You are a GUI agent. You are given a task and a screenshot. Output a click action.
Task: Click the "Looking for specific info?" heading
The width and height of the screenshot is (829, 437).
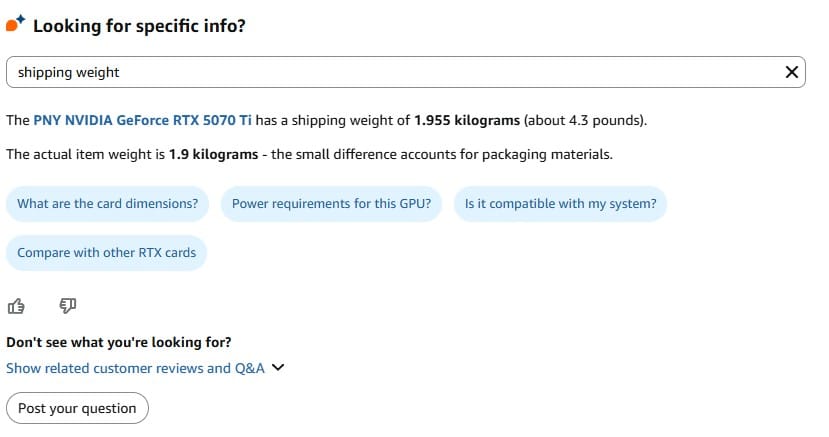click(139, 26)
